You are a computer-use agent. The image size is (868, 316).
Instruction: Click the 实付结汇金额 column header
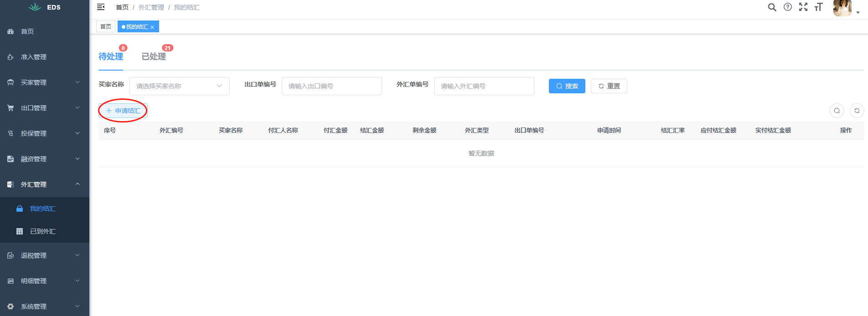(773, 130)
